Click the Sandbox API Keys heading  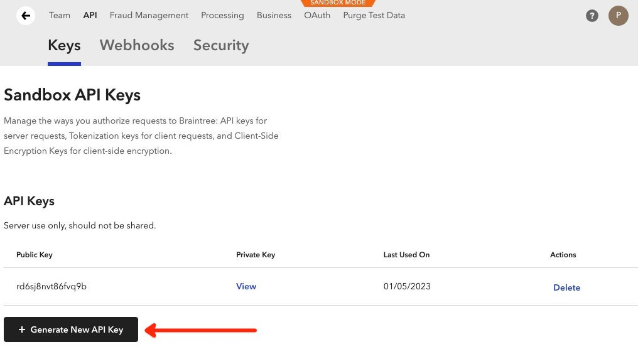(x=72, y=95)
